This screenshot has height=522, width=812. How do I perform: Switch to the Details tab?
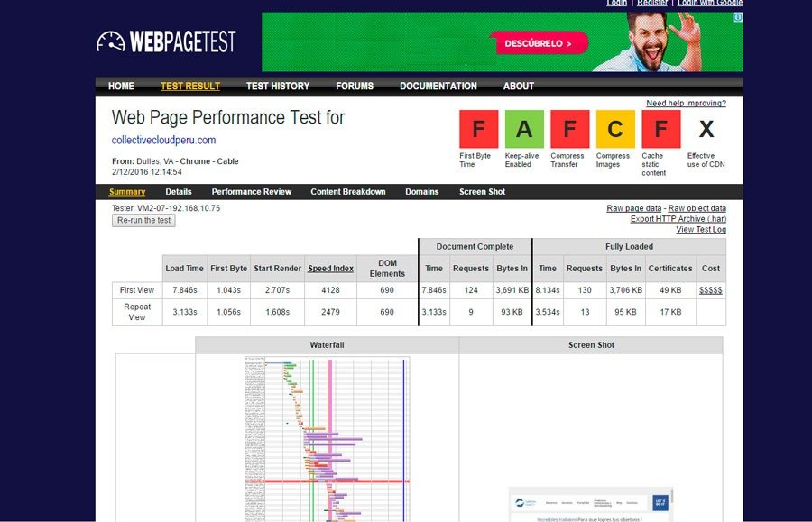pyautogui.click(x=179, y=192)
